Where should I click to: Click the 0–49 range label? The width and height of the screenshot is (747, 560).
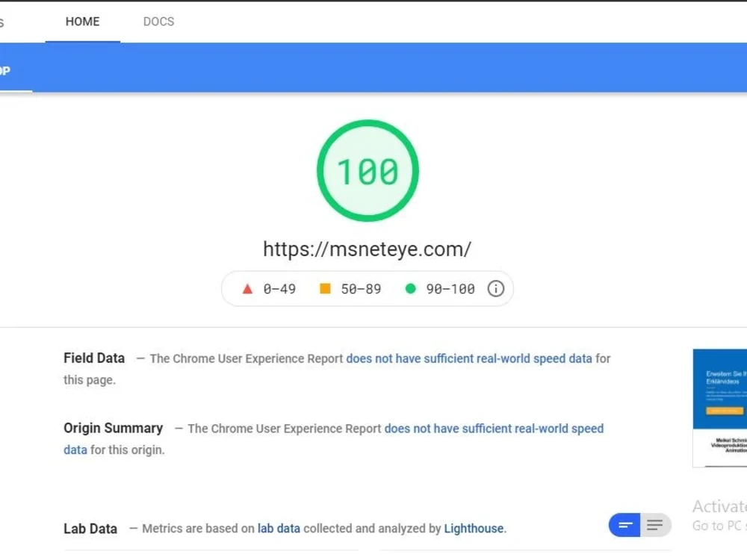279,289
